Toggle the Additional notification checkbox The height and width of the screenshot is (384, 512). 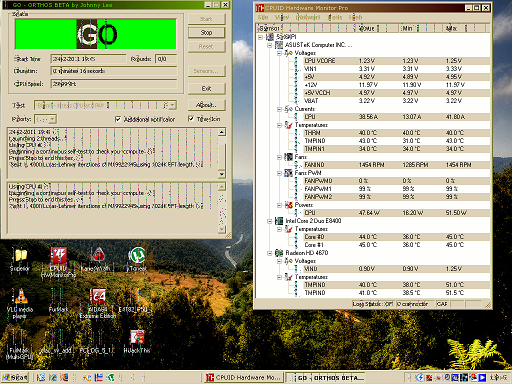pyautogui.click(x=118, y=119)
